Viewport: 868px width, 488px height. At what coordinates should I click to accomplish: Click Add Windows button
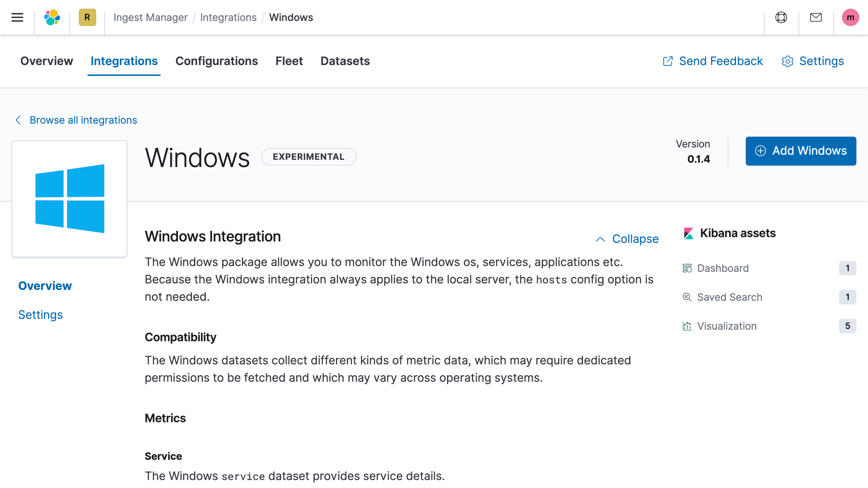point(801,151)
